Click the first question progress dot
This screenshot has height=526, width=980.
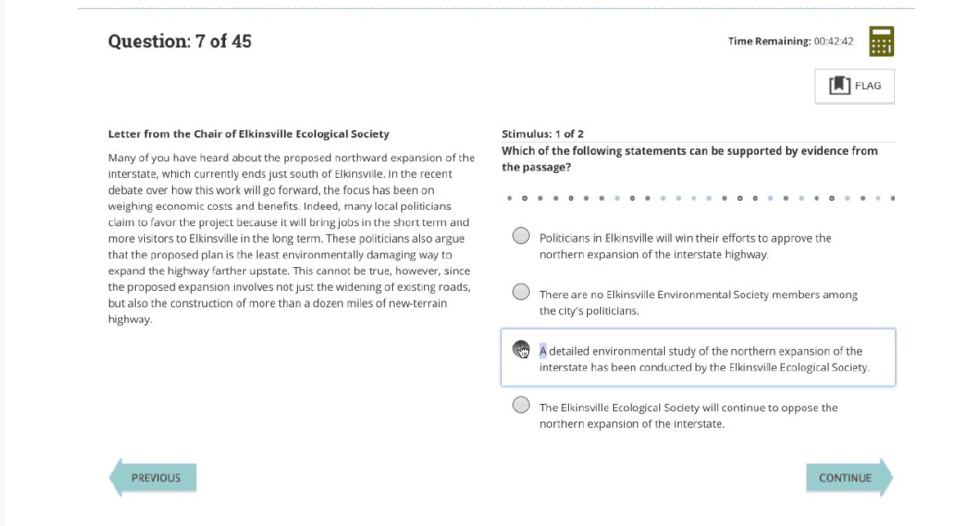click(509, 197)
